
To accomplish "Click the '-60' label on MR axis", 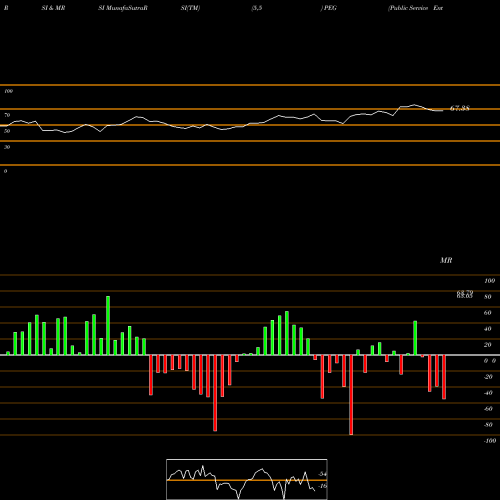I will coord(488,409).
